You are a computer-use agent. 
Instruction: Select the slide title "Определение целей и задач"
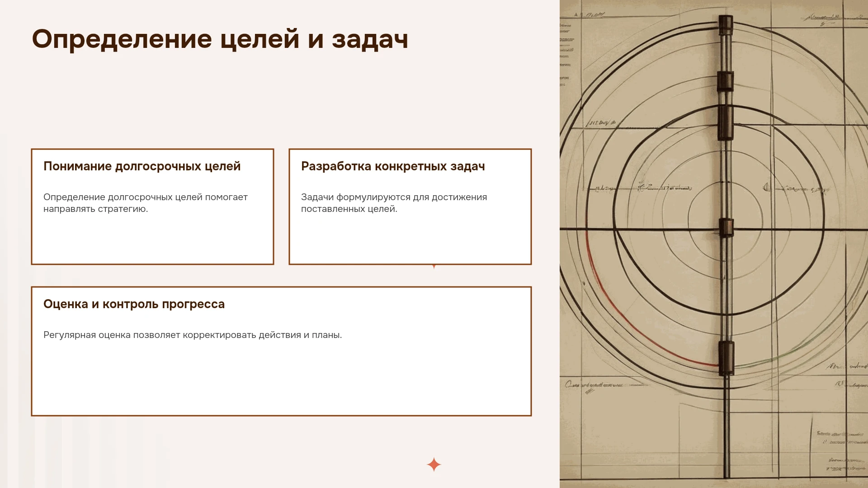point(220,39)
